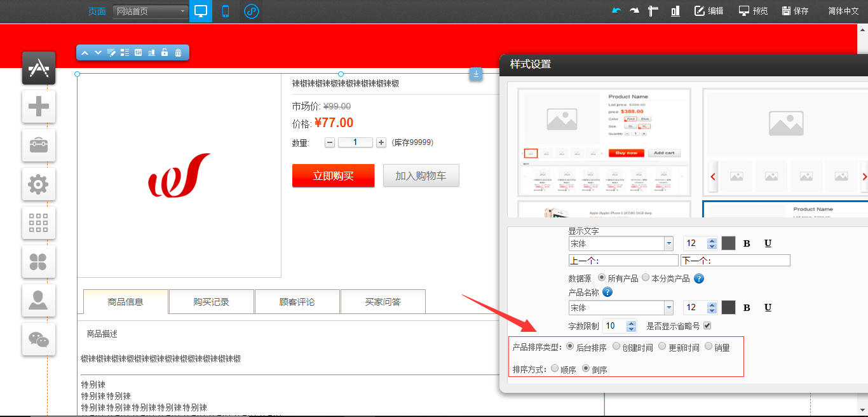Open the 顾客评论 tab

click(x=297, y=302)
